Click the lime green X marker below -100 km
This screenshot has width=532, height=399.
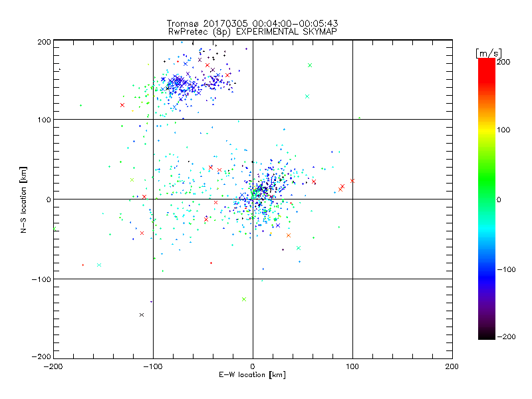click(244, 299)
